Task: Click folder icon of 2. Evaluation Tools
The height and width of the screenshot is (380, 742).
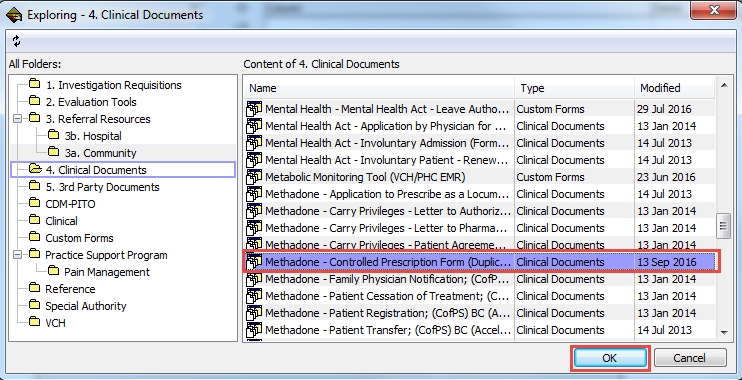Action: (35, 101)
